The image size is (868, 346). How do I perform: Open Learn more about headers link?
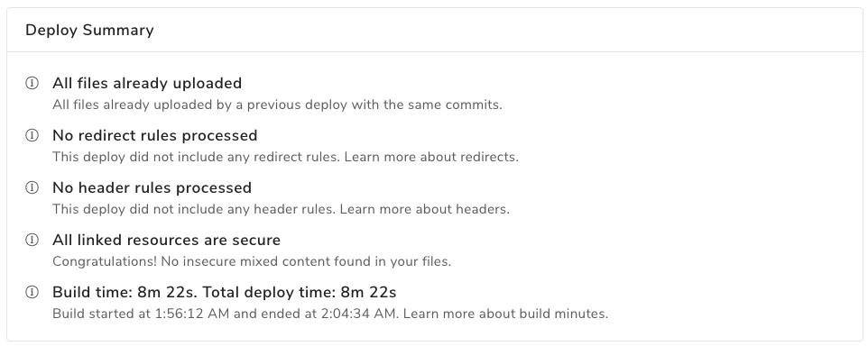pyautogui.click(x=424, y=209)
